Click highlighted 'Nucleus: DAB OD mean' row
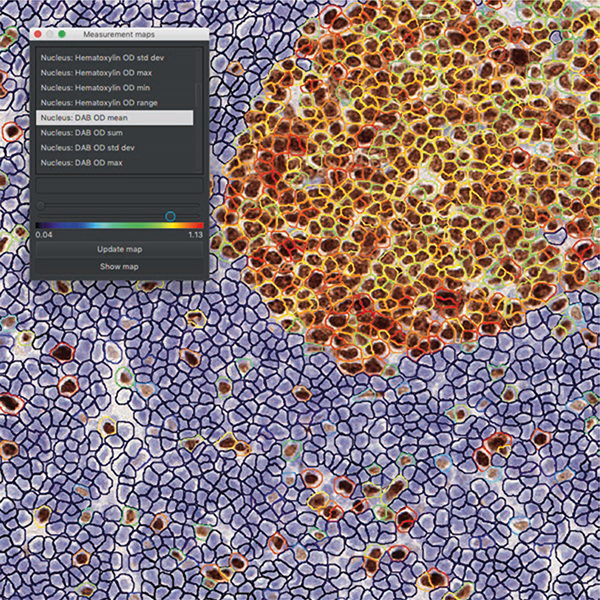 [x=115, y=117]
